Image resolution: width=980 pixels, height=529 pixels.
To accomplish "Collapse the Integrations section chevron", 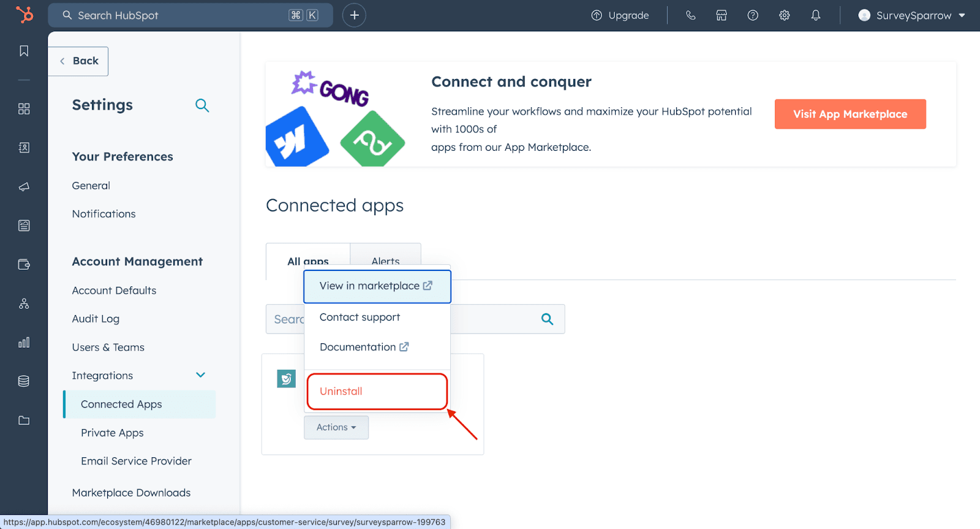I will coord(200,375).
